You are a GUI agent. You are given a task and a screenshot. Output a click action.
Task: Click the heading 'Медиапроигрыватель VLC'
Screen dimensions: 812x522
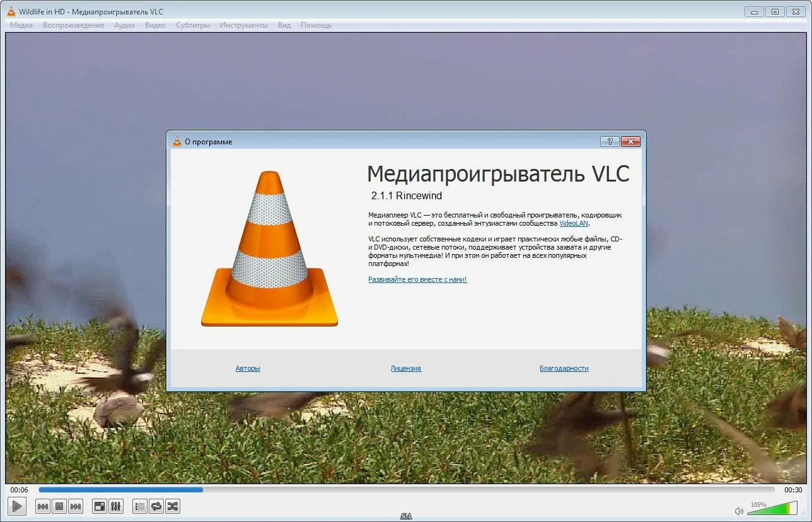point(498,173)
